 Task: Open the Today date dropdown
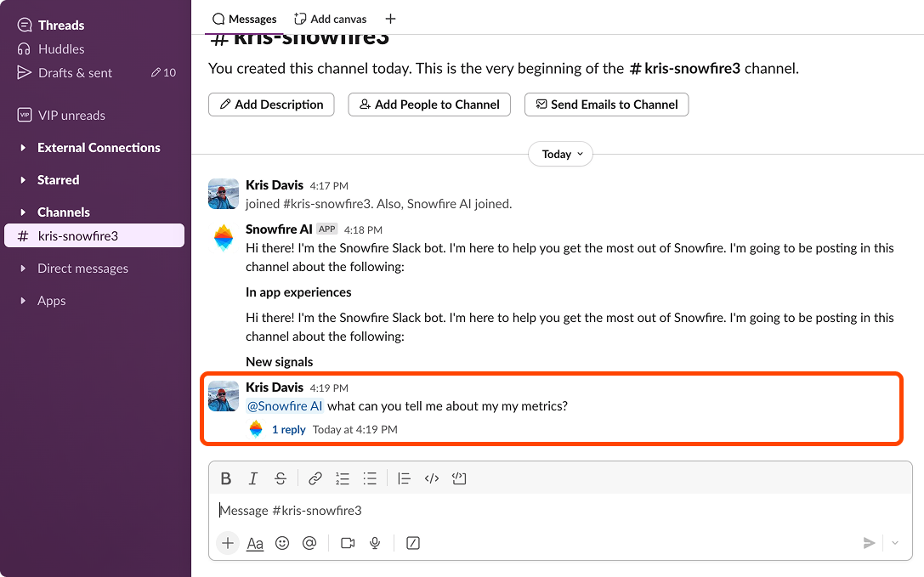click(560, 154)
